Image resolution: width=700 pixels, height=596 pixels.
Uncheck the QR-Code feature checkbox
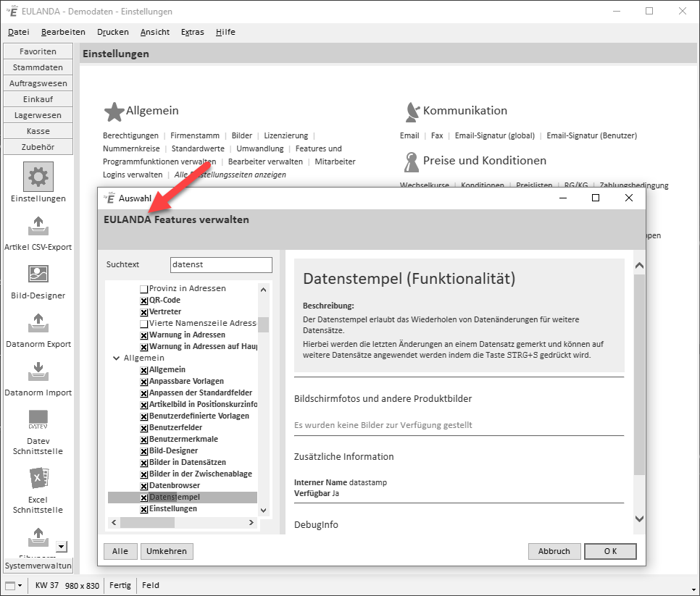coord(143,301)
